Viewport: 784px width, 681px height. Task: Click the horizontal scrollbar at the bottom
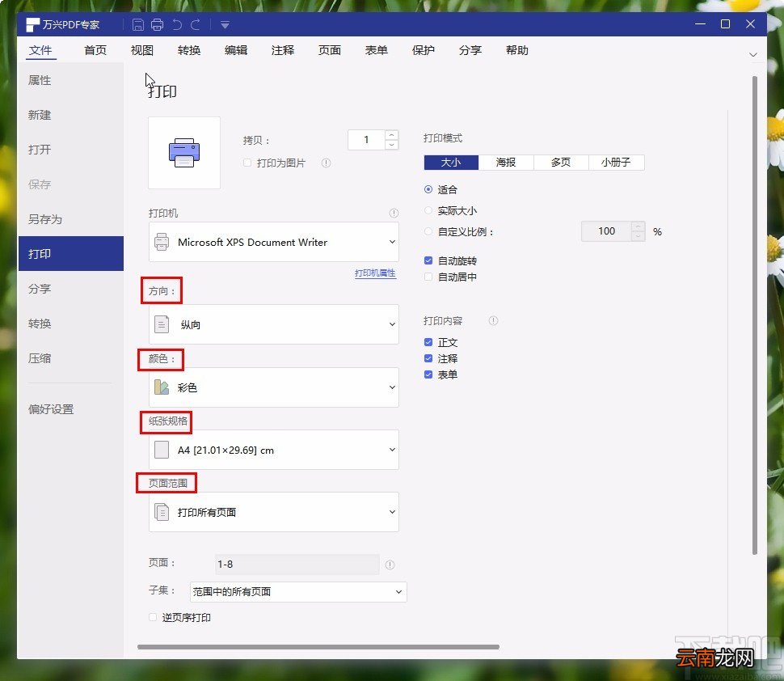318,647
